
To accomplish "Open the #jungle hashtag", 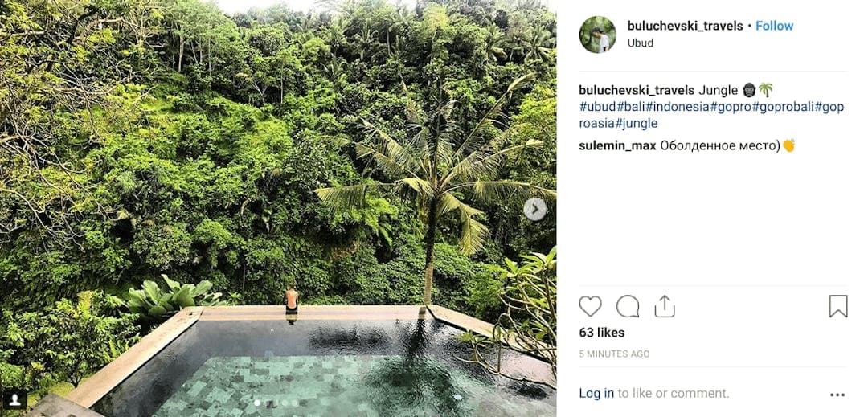I will tap(637, 124).
